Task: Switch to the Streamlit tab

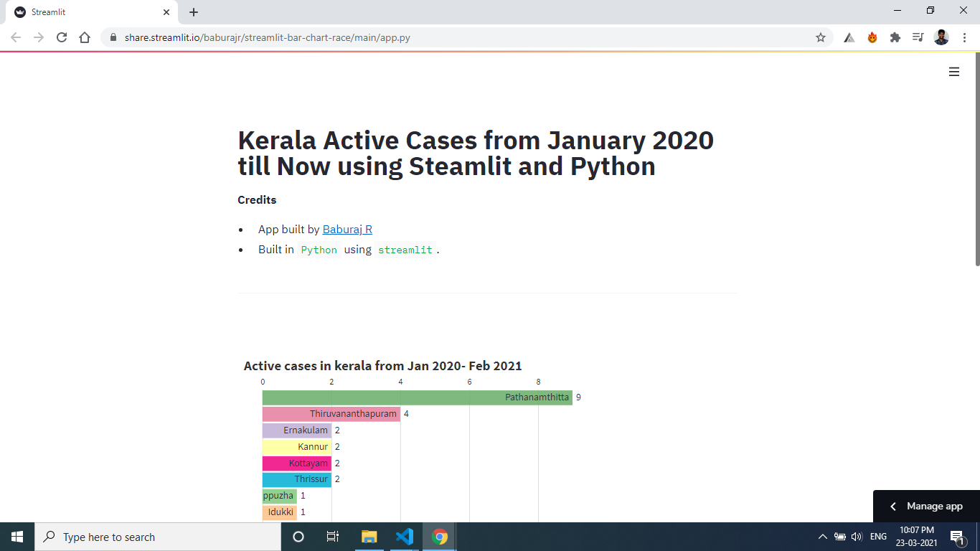Action: click(92, 12)
